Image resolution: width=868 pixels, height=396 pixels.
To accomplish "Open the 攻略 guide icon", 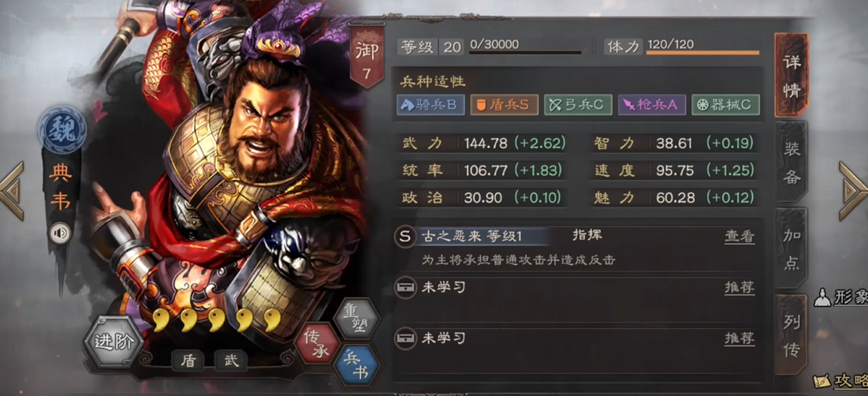I will [840, 382].
